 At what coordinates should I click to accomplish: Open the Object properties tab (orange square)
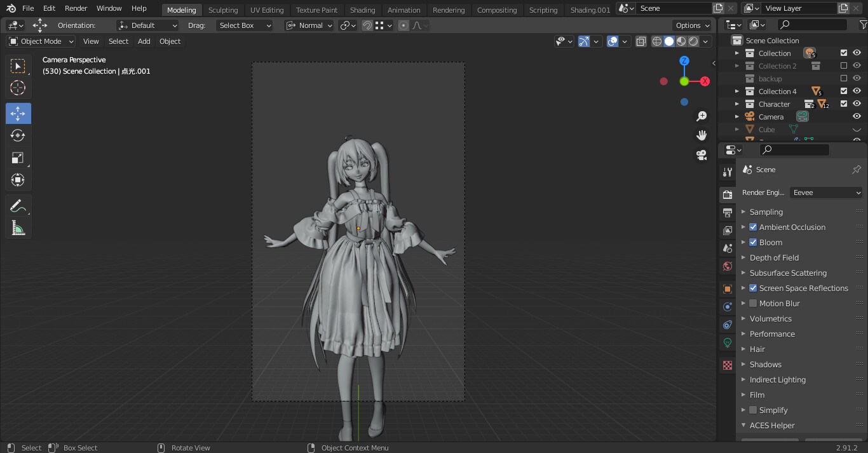[728, 289]
